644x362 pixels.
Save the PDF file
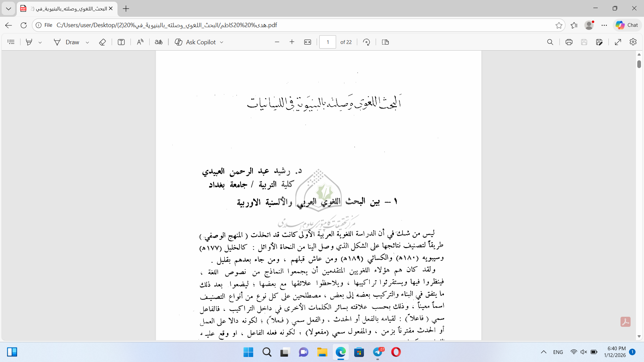(x=584, y=42)
